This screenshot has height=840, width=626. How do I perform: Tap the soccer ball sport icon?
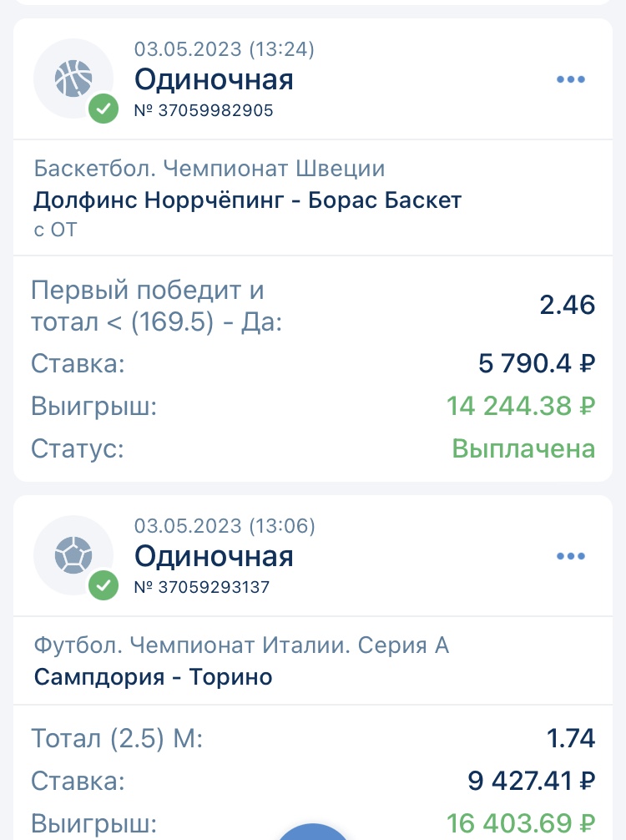click(x=73, y=555)
